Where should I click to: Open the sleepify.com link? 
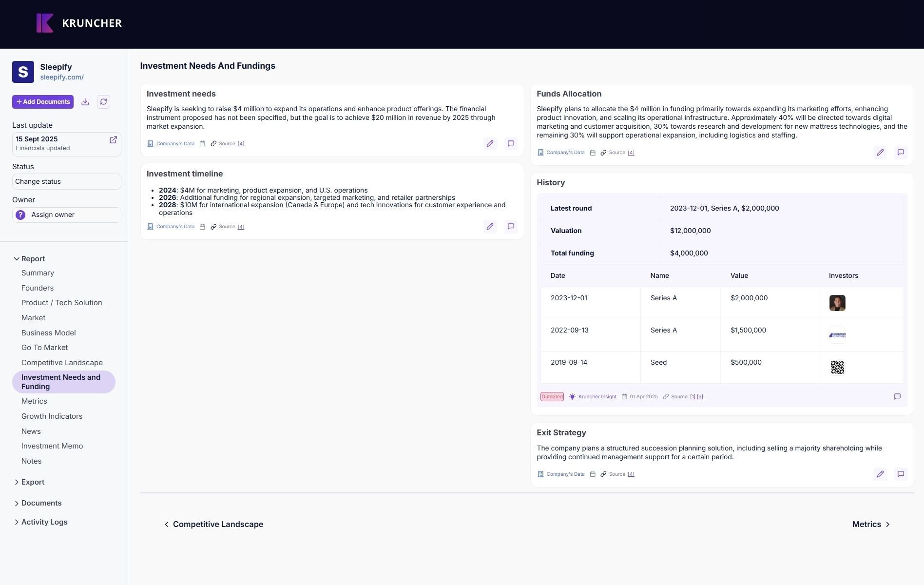(x=62, y=78)
